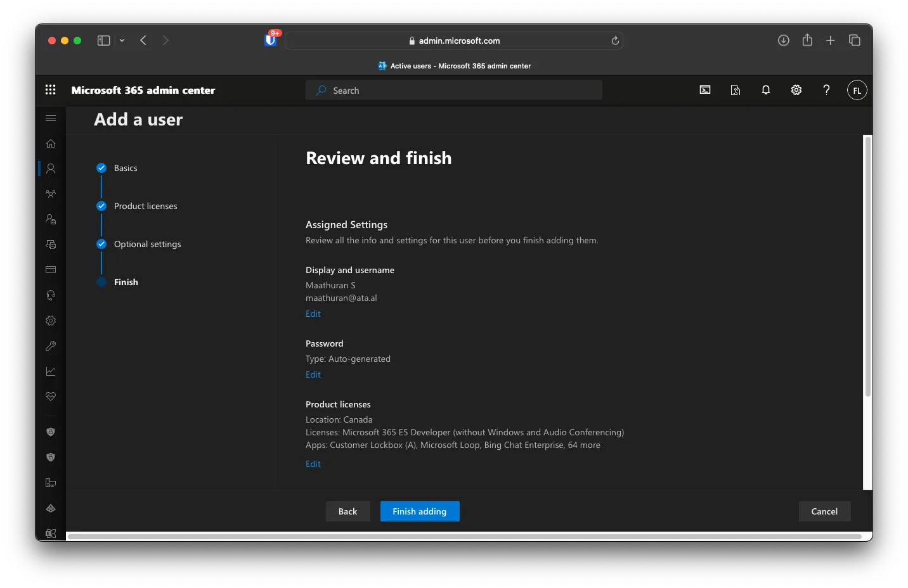Show Safari downloads

click(x=784, y=41)
